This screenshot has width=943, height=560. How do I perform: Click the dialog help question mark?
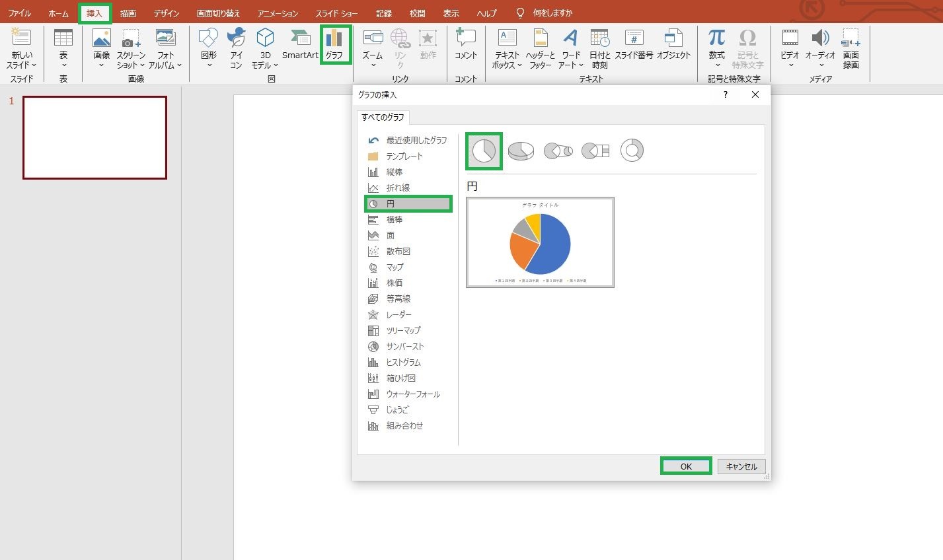point(726,94)
